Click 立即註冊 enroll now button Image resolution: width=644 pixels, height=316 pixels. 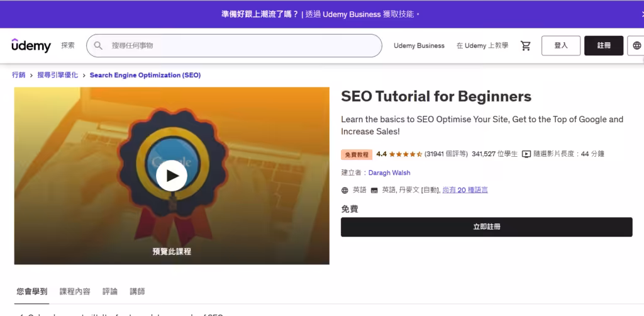click(487, 227)
